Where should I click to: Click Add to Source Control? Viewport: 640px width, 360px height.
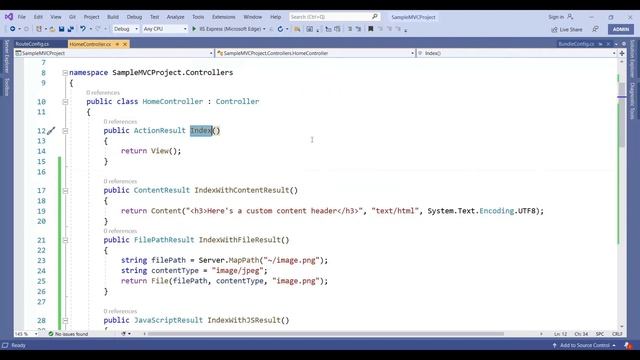pos(584,345)
